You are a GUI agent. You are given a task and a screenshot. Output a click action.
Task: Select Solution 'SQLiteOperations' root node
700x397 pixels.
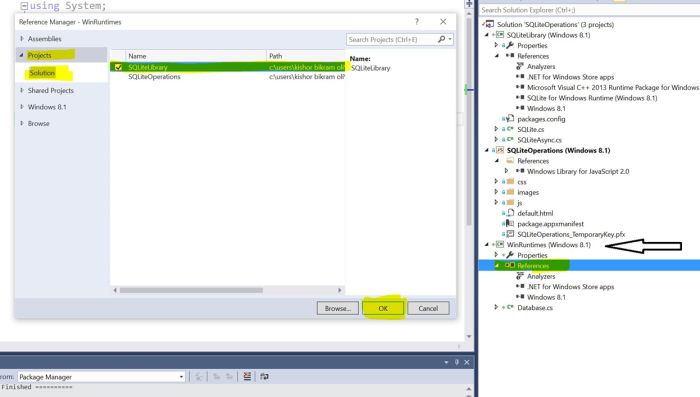(555, 25)
